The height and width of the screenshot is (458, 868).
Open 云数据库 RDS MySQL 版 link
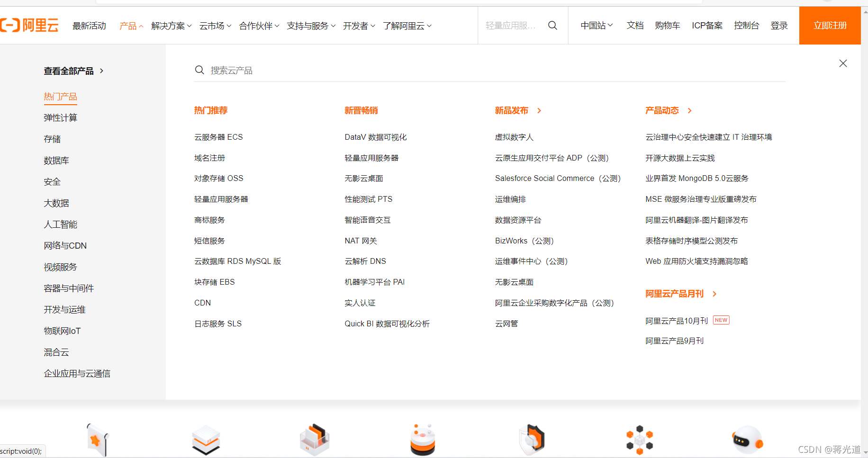[237, 261]
